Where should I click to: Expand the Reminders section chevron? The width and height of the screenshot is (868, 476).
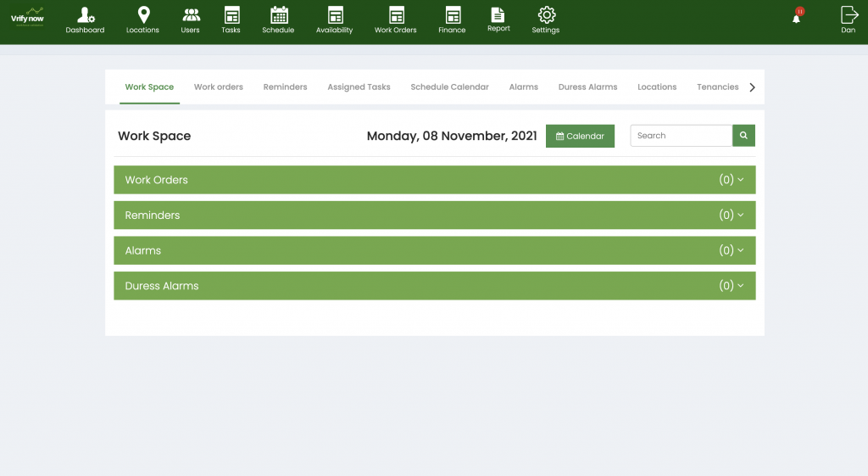pyautogui.click(x=740, y=216)
